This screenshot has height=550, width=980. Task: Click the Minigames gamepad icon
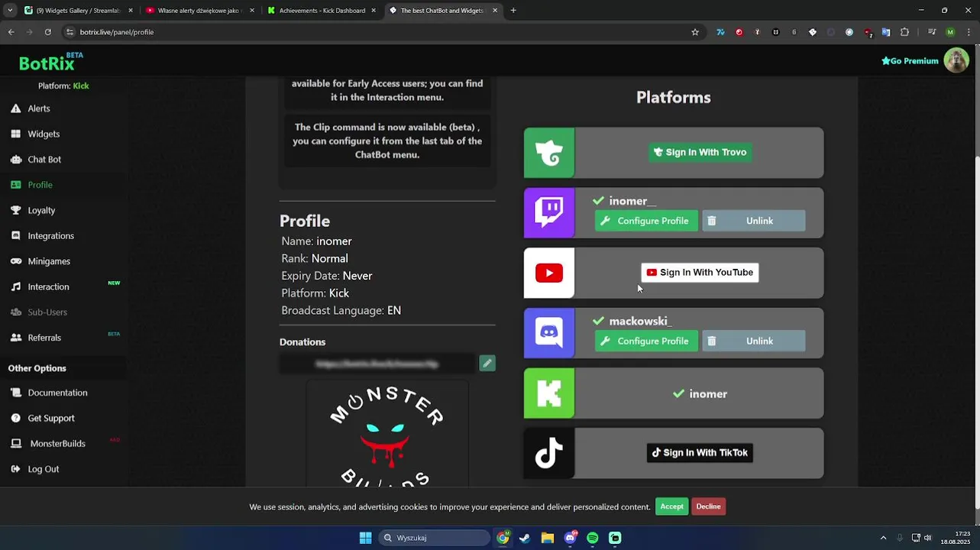pos(15,261)
